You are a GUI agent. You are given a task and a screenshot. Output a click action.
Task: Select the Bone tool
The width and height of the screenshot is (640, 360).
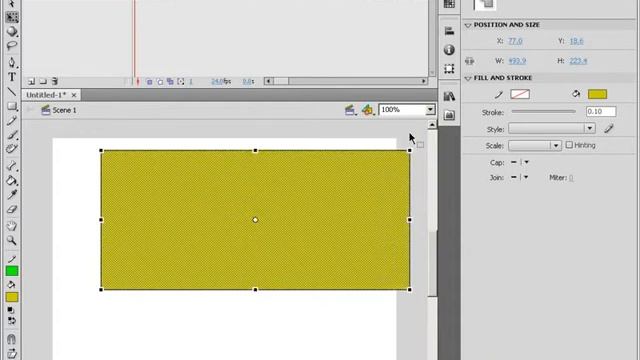point(12,166)
